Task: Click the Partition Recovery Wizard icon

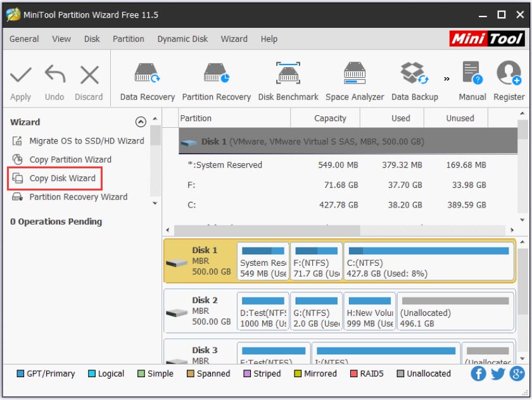Action: (x=17, y=197)
